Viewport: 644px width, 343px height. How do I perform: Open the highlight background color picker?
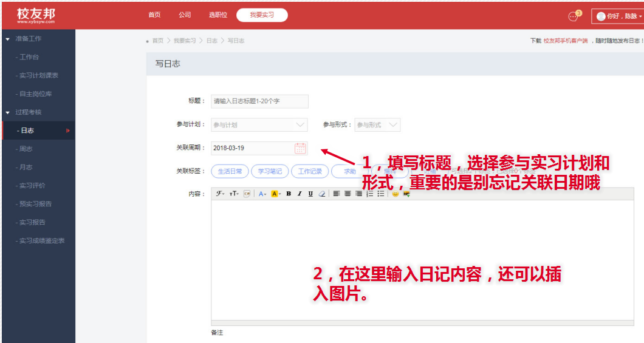[275, 194]
